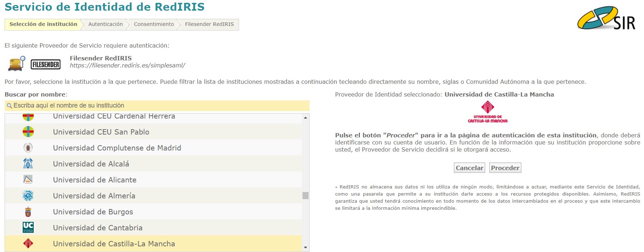
Task: Select Universidad de Castilla-La Mancha row
Action: coord(153,243)
